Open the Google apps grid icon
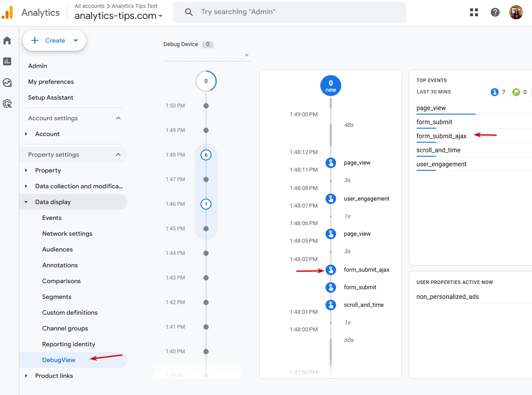 coord(474,12)
